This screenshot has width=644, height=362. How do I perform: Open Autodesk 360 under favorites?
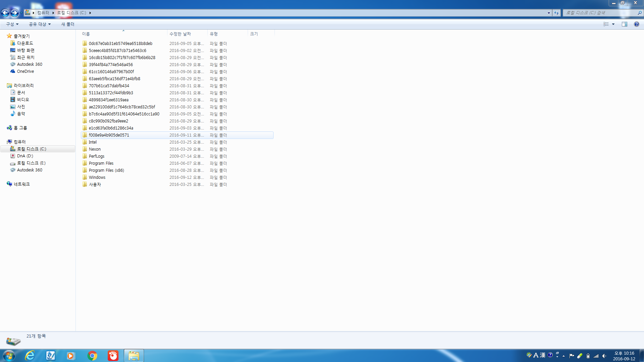point(30,64)
